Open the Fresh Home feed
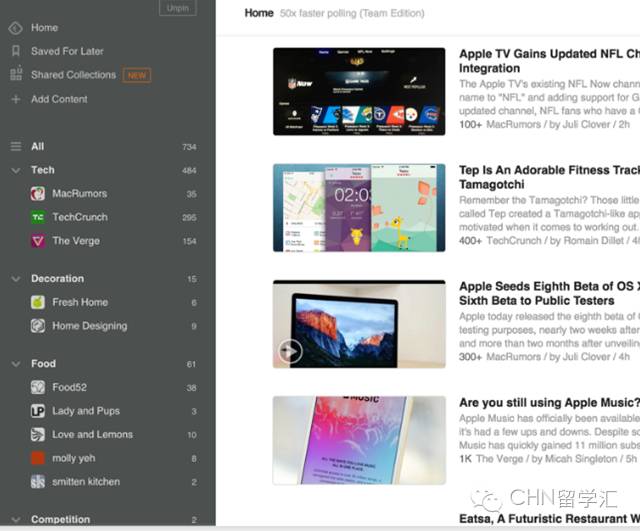 point(80,302)
